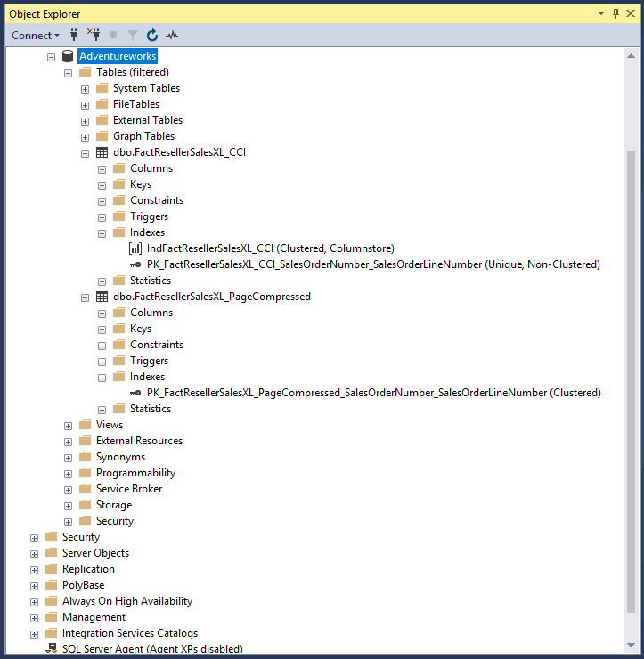644x659 pixels.
Task: Collapse the dbo.FactResellerSalesXL_PageCompressed table
Action: click(85, 297)
